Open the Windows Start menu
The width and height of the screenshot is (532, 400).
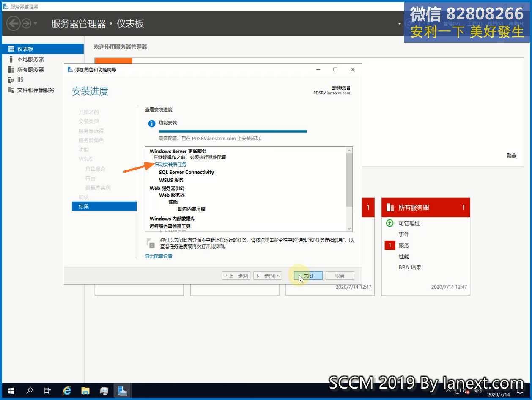click(11, 391)
